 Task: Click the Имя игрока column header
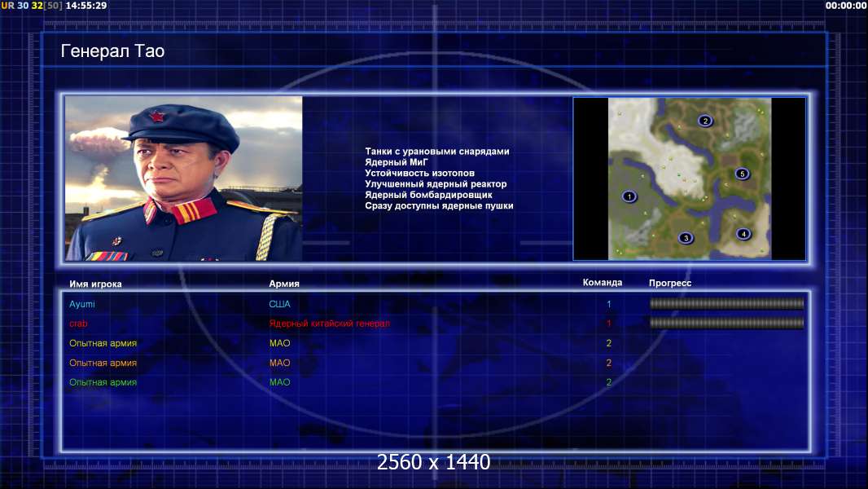coord(95,284)
